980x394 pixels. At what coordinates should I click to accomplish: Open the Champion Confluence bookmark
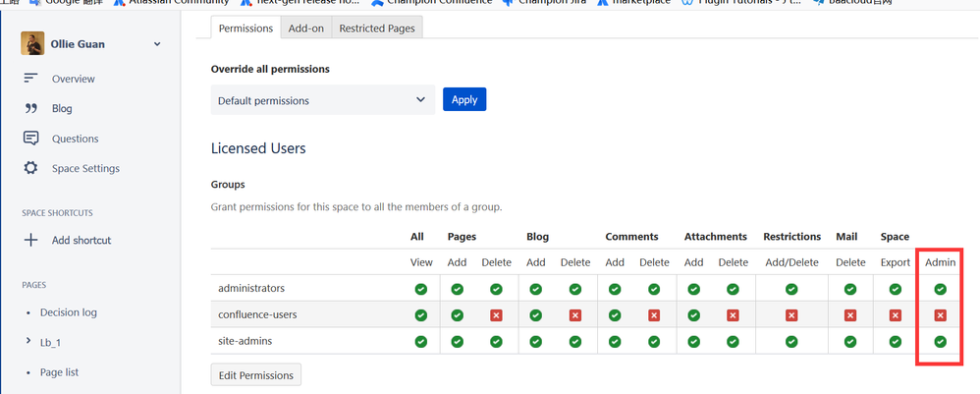pos(432,3)
